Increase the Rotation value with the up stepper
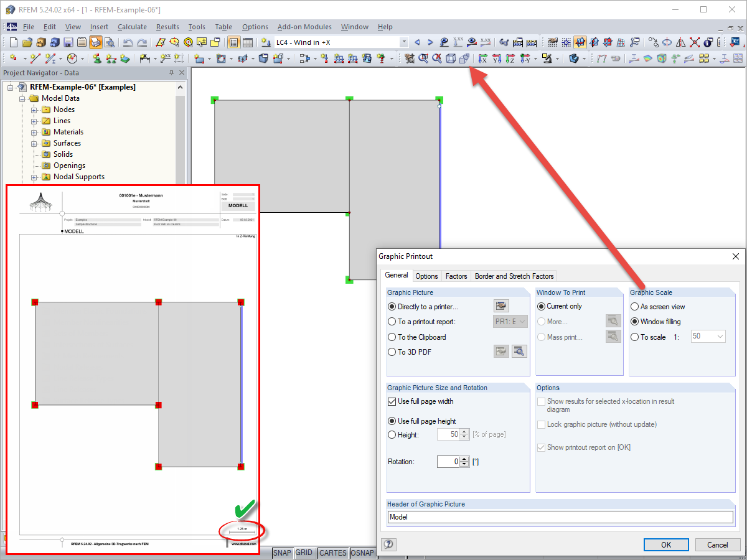Viewport: 747px width, 560px height. [464, 459]
